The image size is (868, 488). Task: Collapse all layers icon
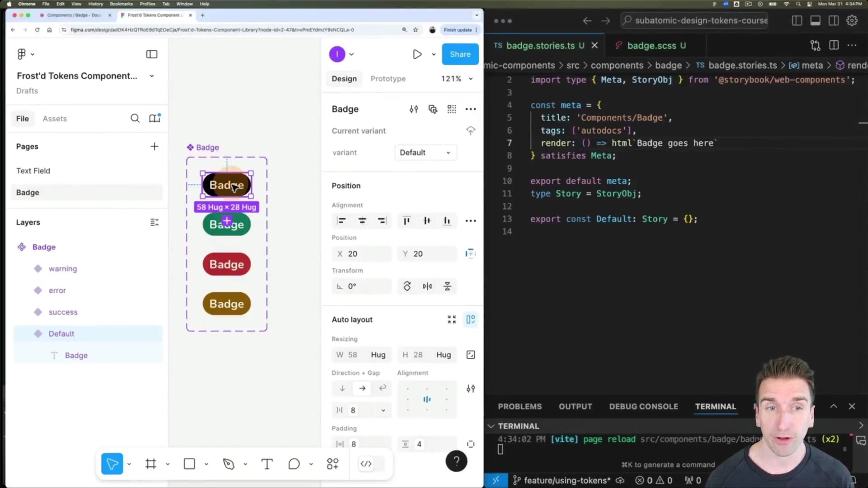(x=154, y=222)
